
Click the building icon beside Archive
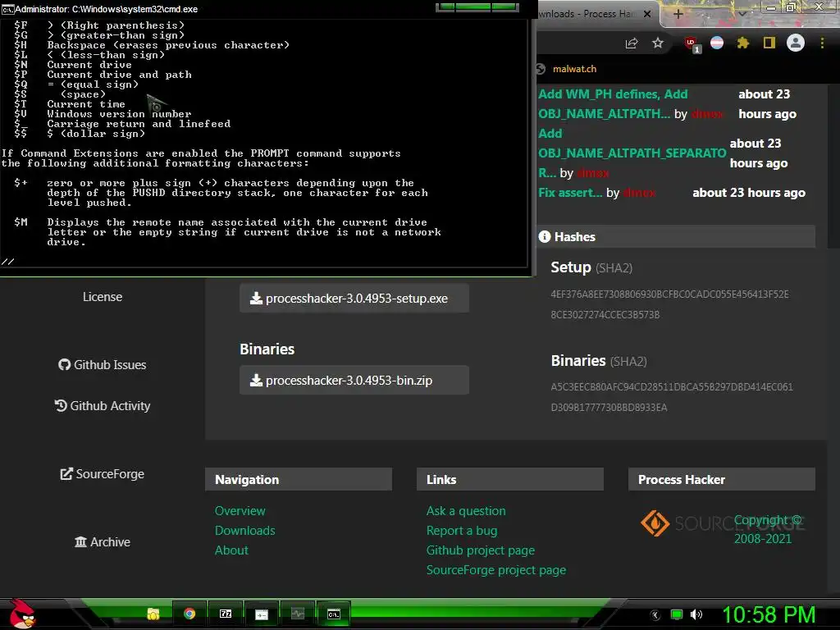(x=80, y=542)
